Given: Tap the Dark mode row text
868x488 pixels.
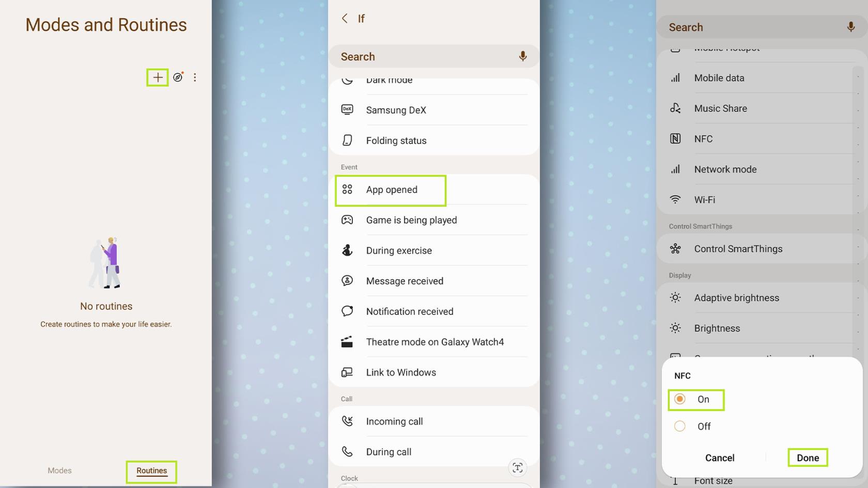Looking at the screenshot, I should point(389,80).
